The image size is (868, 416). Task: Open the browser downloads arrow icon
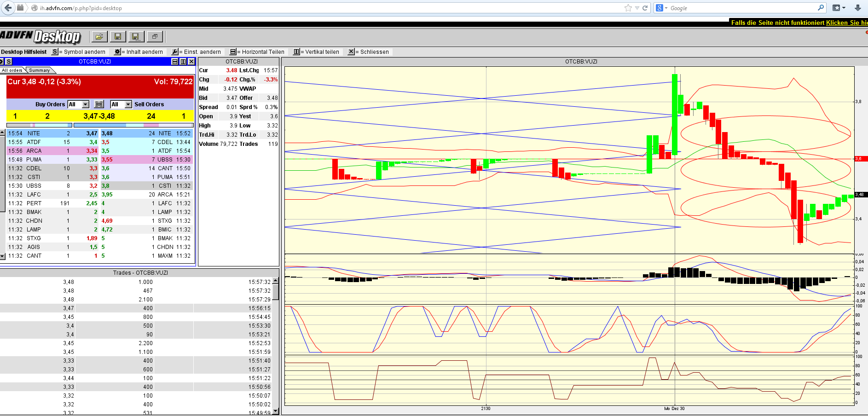858,8
